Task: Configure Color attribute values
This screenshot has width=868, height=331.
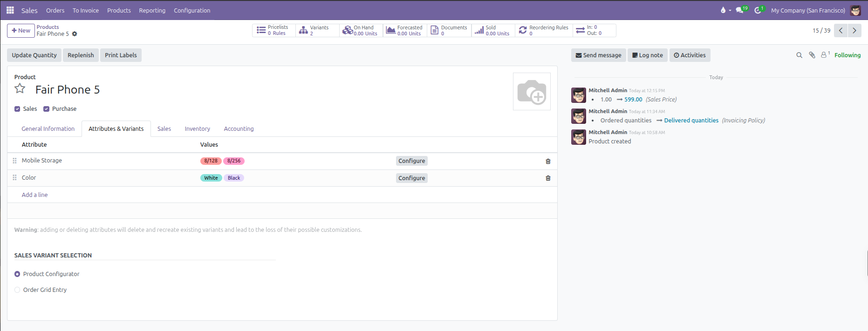Action: (412, 178)
